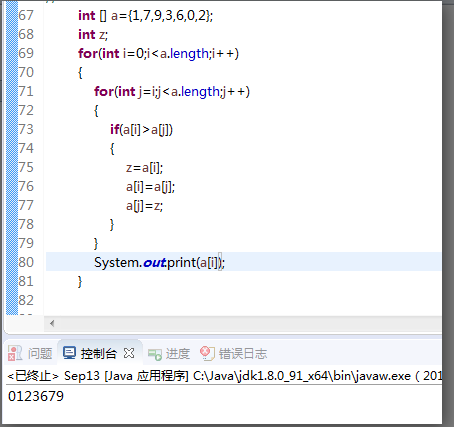
Task: Click line number 67 in the gutter
Action: [x=26, y=16]
